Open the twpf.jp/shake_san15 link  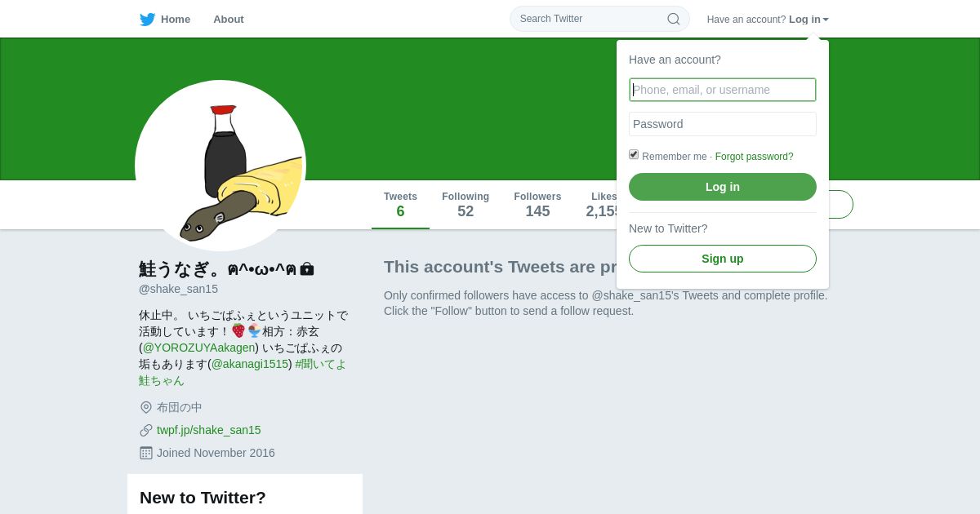click(209, 430)
